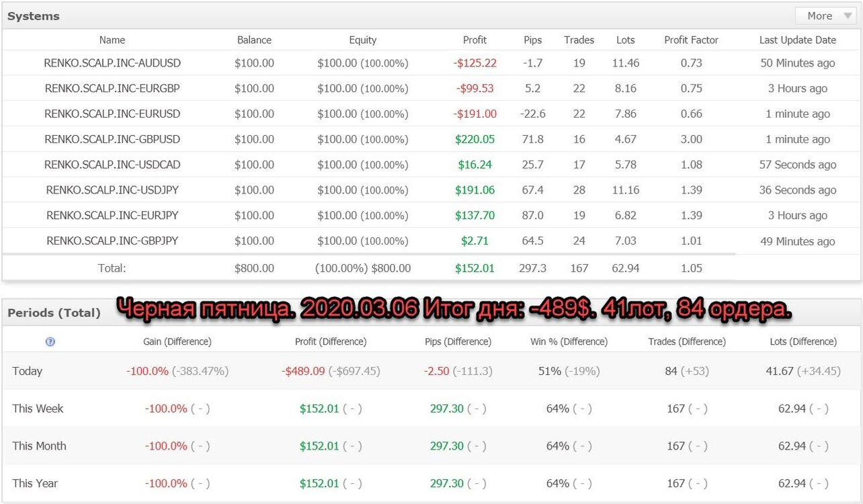Open the RENKO.SCALP.INC-GBPJPY system
The width and height of the screenshot is (863, 504).
tap(112, 241)
